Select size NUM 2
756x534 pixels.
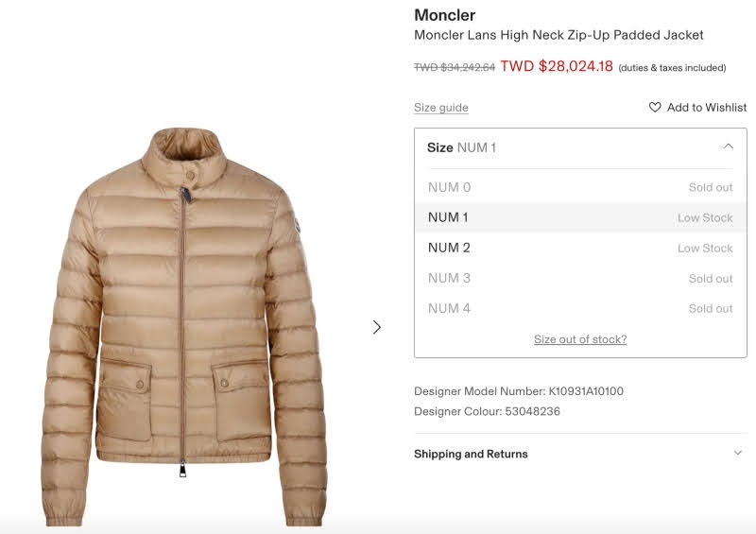coord(580,248)
